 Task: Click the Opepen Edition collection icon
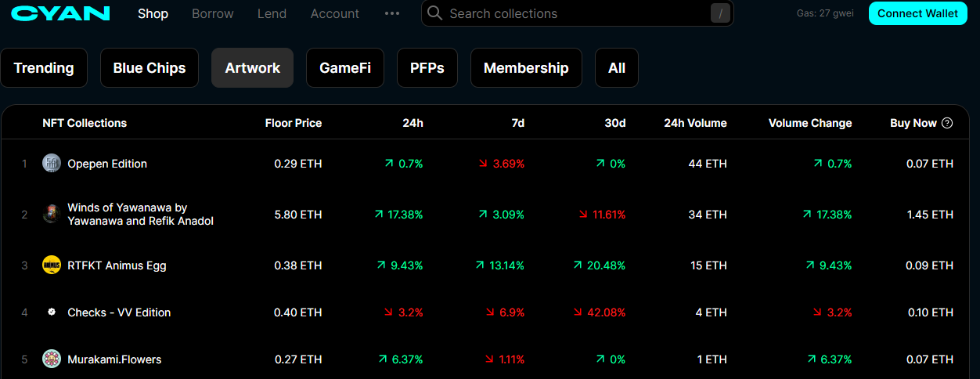pos(52,164)
